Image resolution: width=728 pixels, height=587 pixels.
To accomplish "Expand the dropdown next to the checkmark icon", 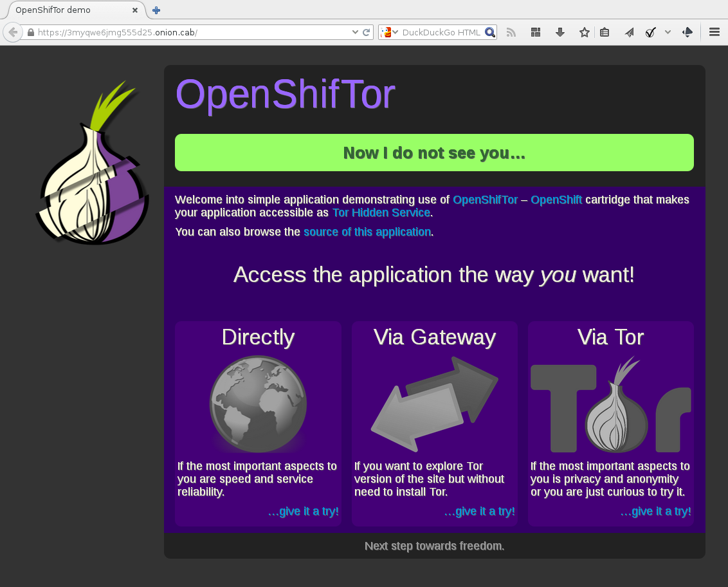I will pyautogui.click(x=668, y=32).
